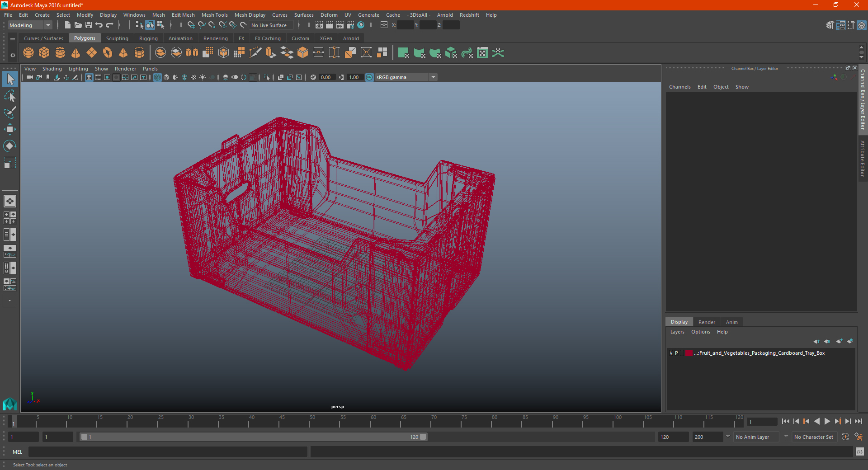Switch to the Sculpting shelf tab

coord(117,38)
